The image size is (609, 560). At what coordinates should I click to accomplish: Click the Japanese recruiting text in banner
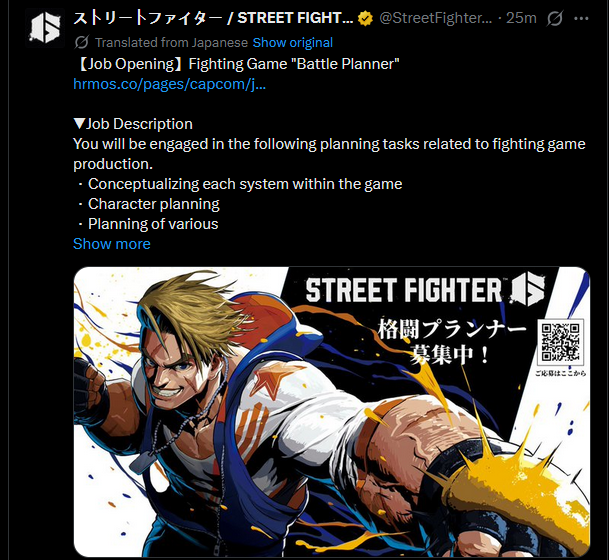pos(451,342)
